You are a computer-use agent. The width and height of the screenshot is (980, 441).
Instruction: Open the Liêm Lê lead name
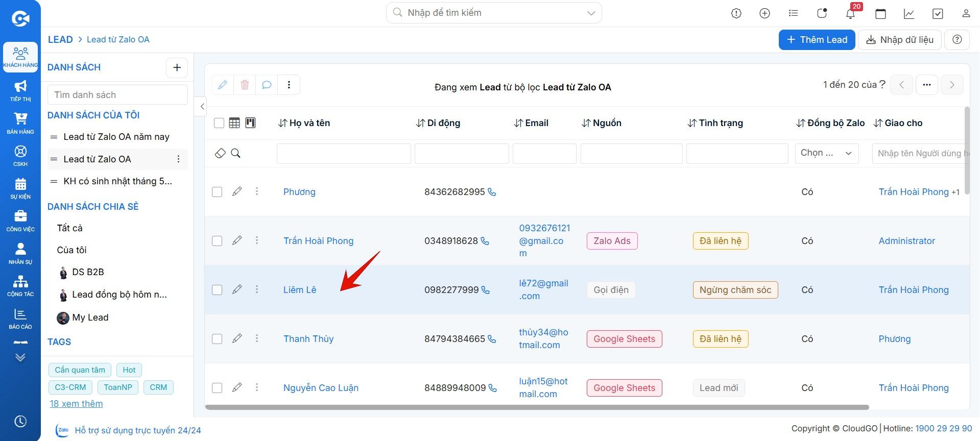[300, 290]
